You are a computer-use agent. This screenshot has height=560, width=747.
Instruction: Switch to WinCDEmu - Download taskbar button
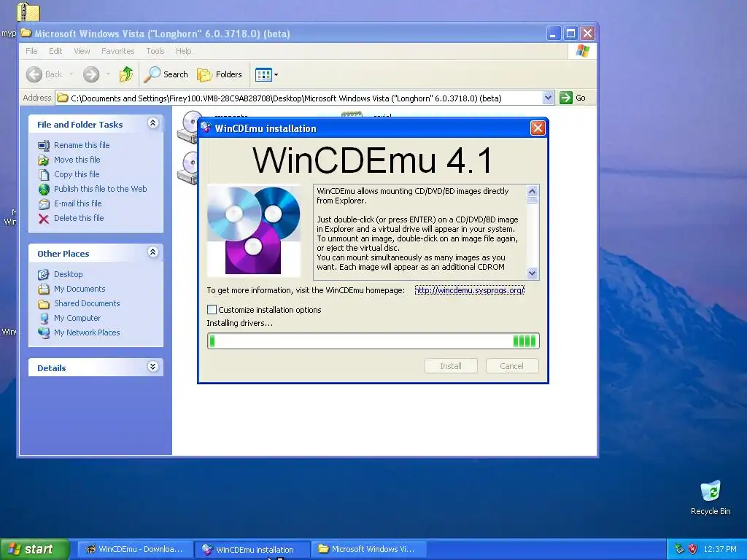tap(134, 549)
